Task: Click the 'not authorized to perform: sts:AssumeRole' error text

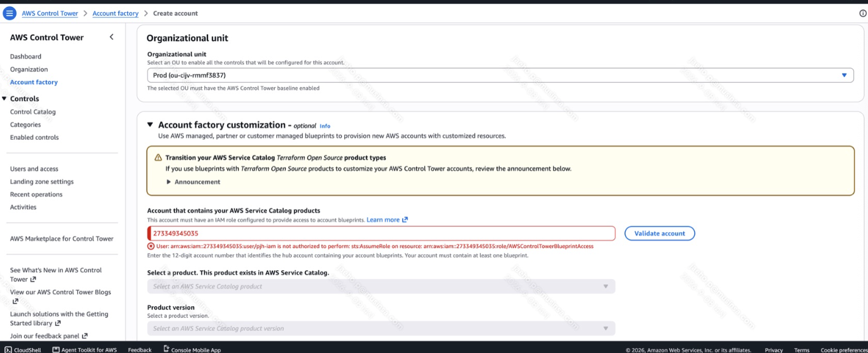Action: pos(373,246)
